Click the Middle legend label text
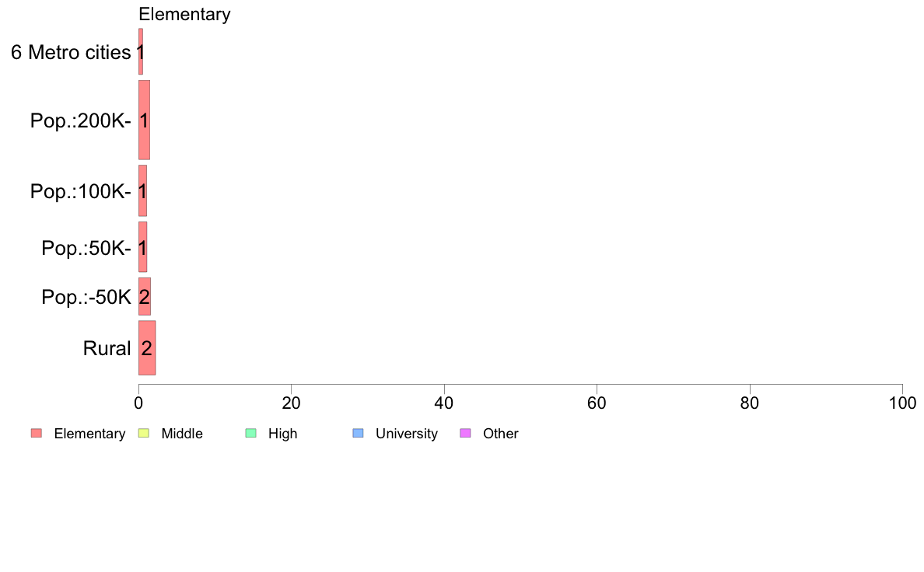Viewport: 924px width, 572px height. (182, 434)
